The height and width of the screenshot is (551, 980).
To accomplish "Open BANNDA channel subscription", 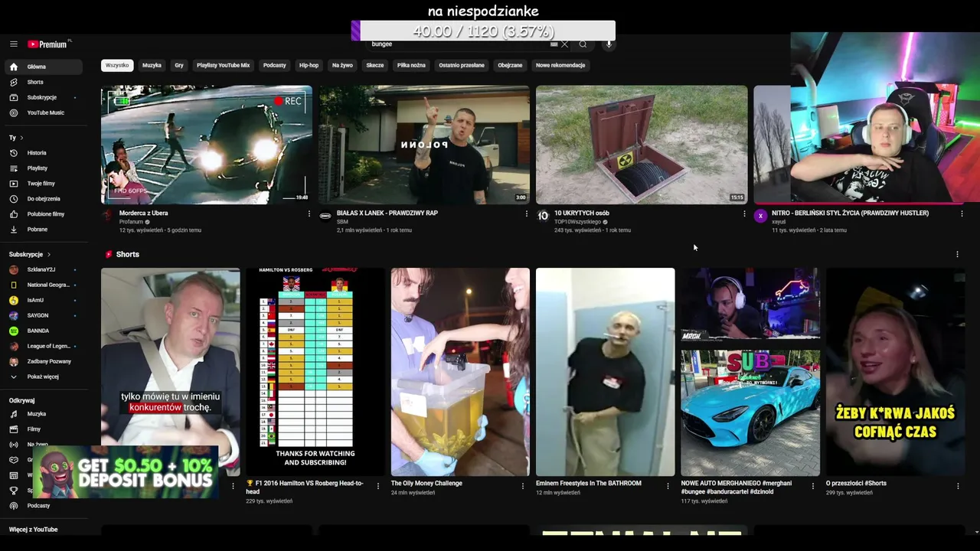I will click(43, 331).
